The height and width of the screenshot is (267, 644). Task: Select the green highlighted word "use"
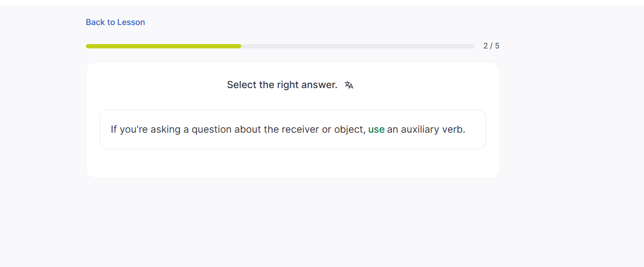376,129
